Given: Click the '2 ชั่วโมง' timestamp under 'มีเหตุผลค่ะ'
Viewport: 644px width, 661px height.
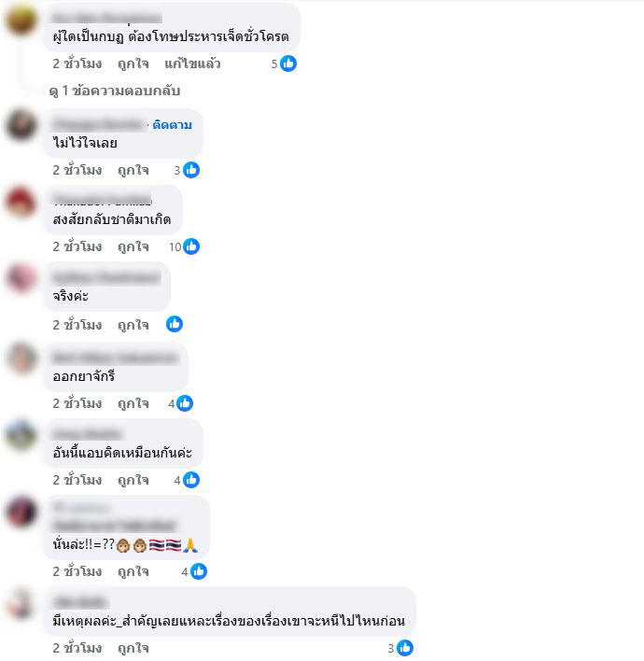Looking at the screenshot, I should pyautogui.click(x=77, y=648).
